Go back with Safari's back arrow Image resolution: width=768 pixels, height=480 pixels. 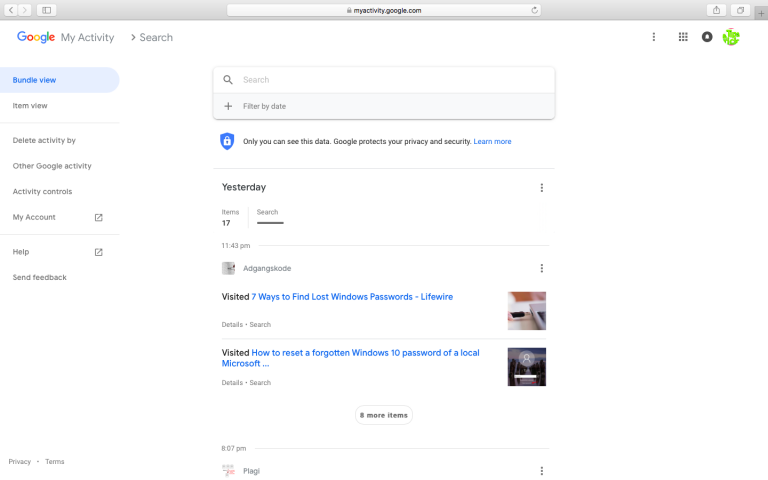[11, 10]
